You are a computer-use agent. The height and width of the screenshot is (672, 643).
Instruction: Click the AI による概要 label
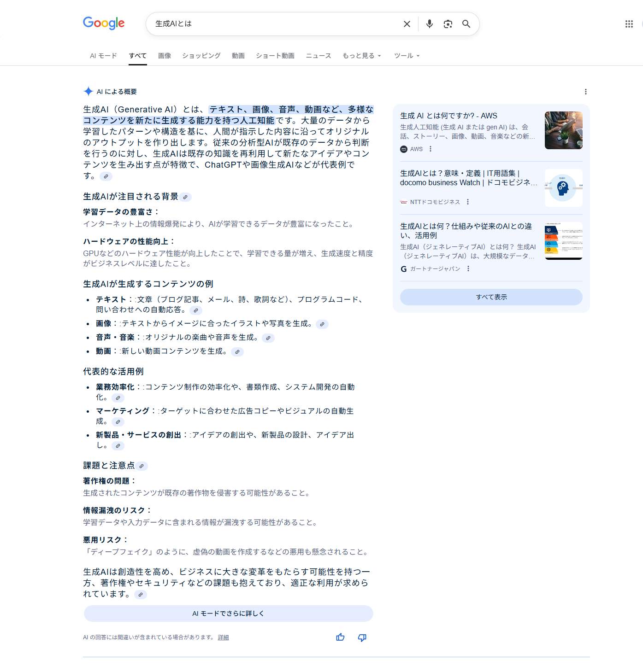tap(117, 92)
